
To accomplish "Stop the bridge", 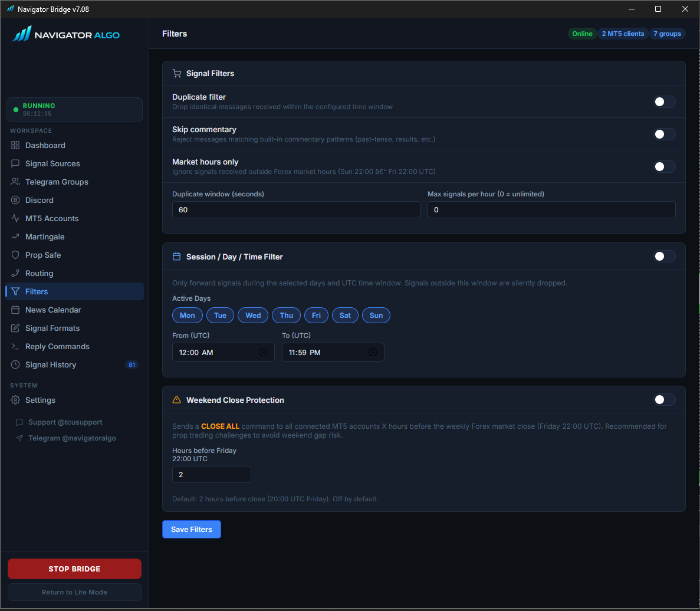I will click(x=74, y=569).
